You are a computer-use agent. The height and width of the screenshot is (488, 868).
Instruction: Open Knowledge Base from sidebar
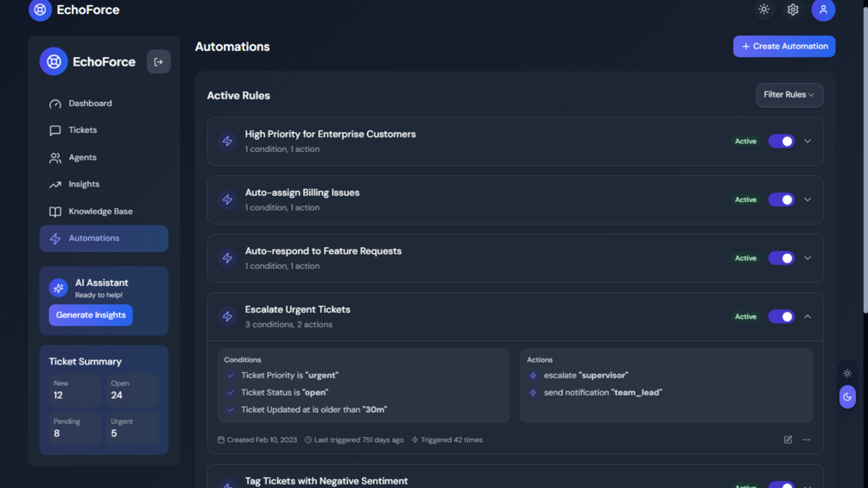104,212
